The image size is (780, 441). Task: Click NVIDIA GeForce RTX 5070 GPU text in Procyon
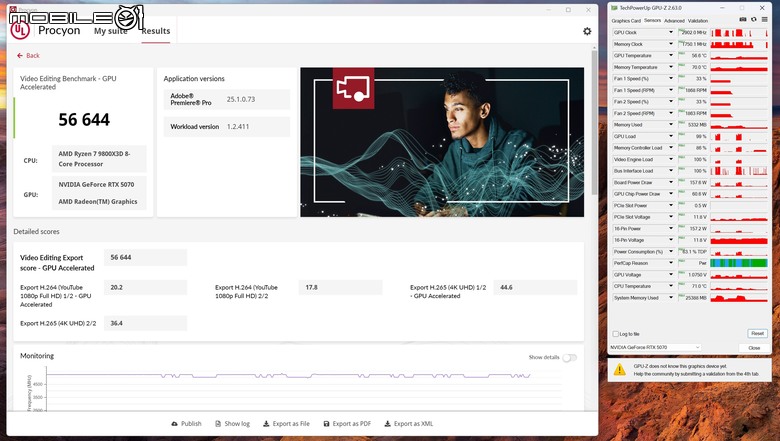(96, 184)
